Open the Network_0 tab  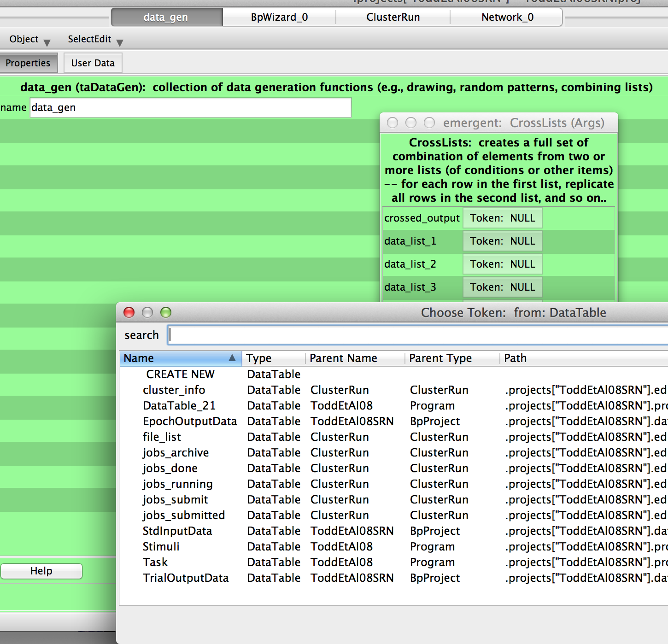coord(507,17)
